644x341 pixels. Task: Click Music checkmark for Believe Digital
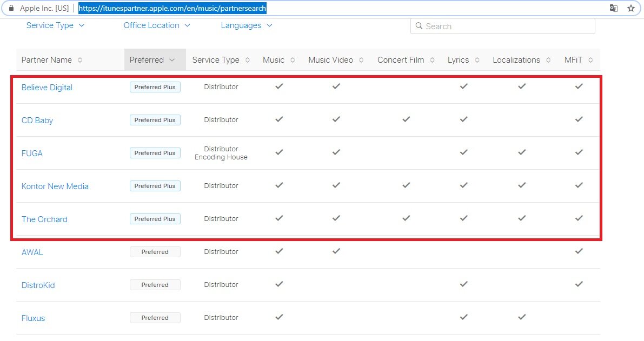(x=280, y=86)
